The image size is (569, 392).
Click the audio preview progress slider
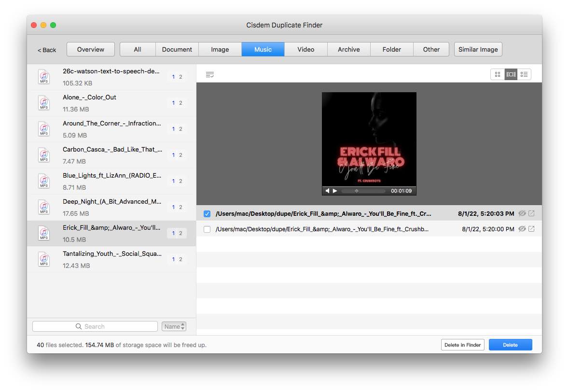(x=363, y=191)
